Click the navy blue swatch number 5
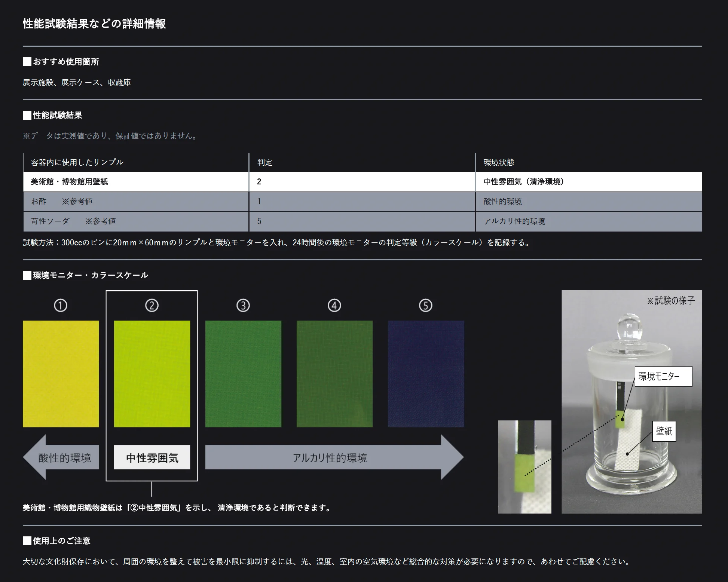This screenshot has width=728, height=582. pyautogui.click(x=426, y=374)
